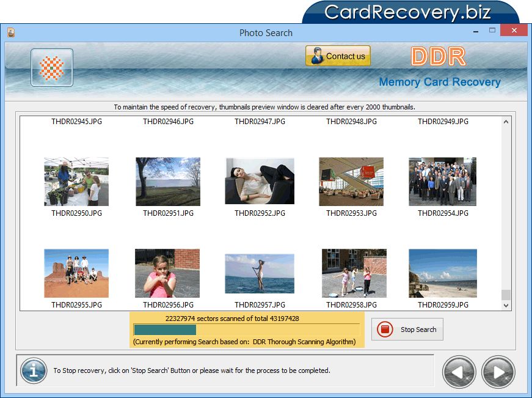Maximize the Photo Search window

click(492, 30)
